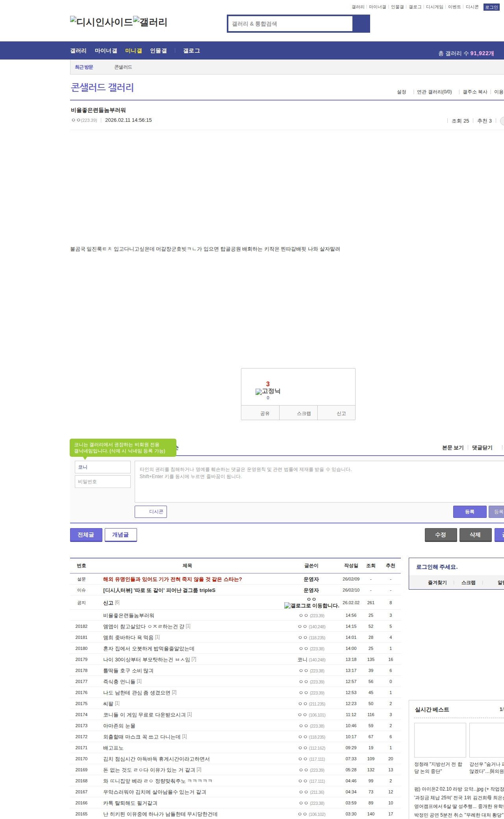The width and height of the screenshot is (504, 819).
Task: Click the blue search button beside the search box
Action: point(361,24)
